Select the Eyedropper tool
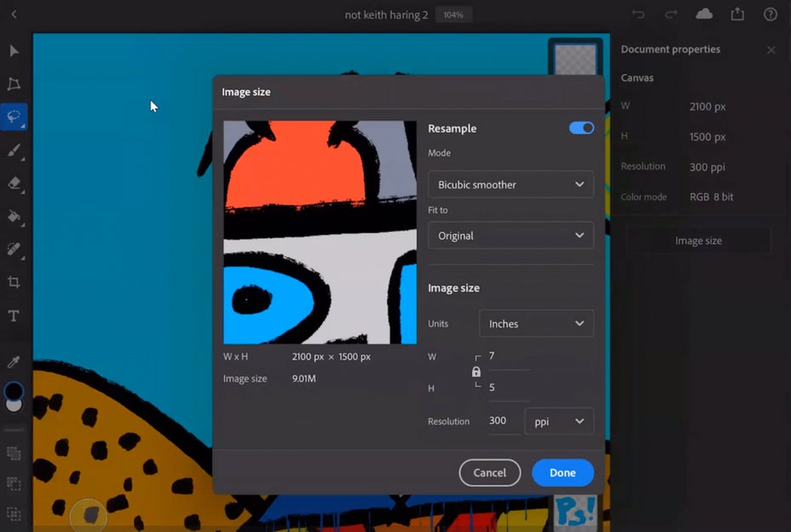This screenshot has width=791, height=532. point(14,361)
